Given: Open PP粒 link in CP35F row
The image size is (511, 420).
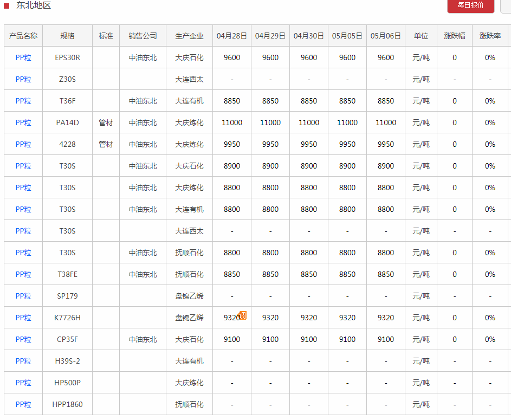Looking at the screenshot, I should tap(23, 339).
